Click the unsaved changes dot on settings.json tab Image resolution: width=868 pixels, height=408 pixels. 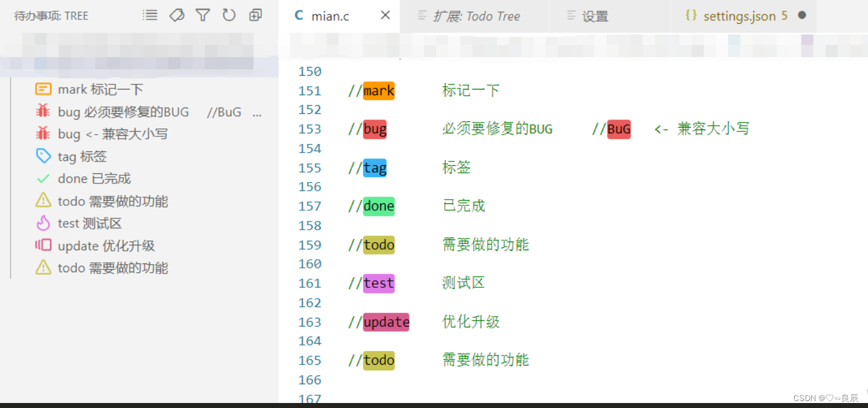[x=802, y=16]
